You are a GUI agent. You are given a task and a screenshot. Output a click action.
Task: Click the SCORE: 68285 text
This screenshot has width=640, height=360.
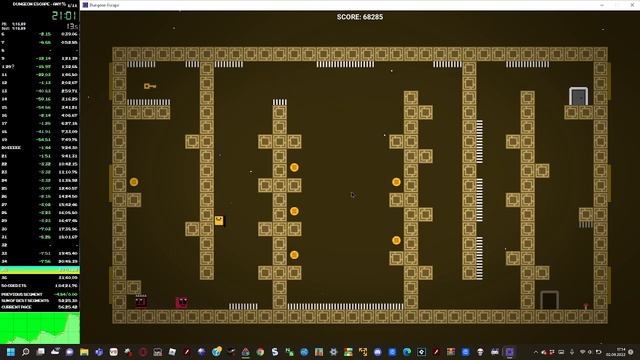(360, 17)
